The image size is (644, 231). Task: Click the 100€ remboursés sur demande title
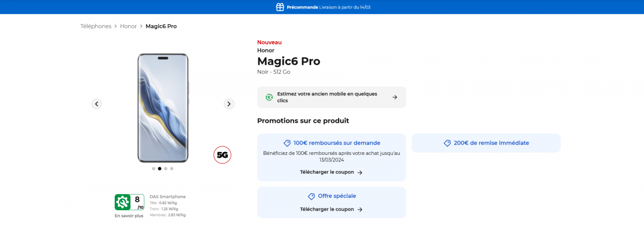[x=337, y=143]
